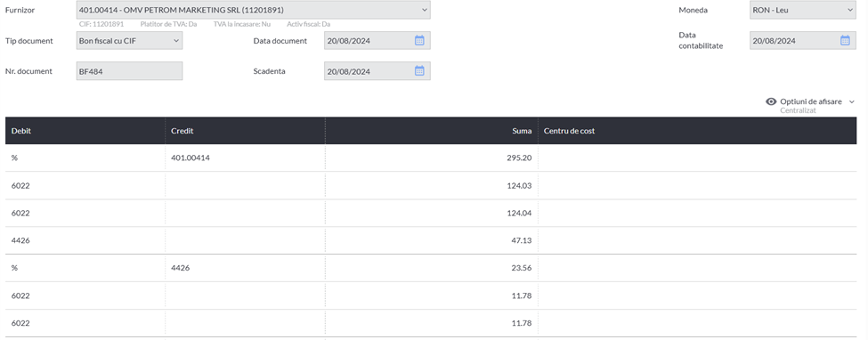Select the row with credit 4426 total 23.56

[x=431, y=268]
